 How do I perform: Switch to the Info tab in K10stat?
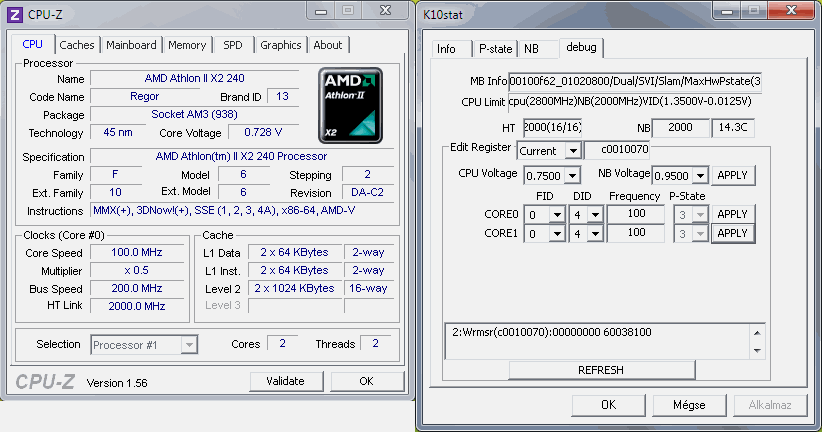(446, 49)
